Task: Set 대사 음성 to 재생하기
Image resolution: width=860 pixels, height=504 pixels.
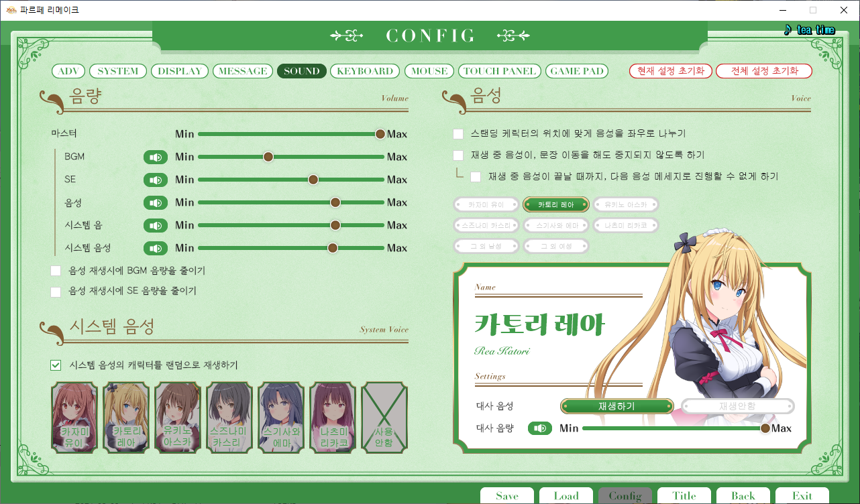Action: [617, 406]
